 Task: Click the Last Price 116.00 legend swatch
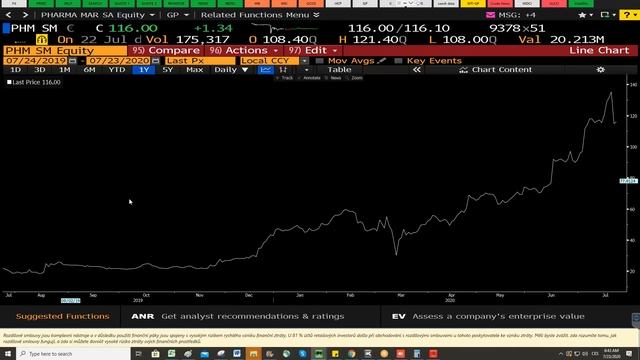(x=9, y=82)
